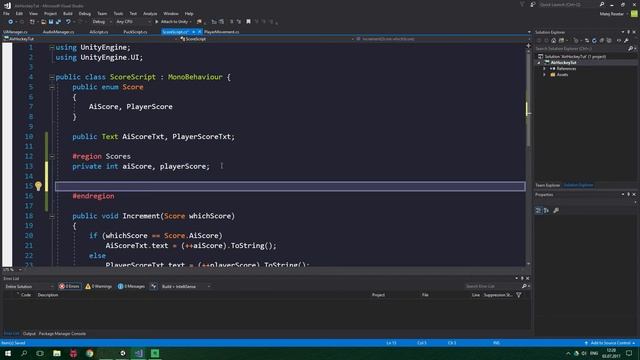The width and height of the screenshot is (640, 360).
Task: Pin the ScoreScript.cs tab
Action: (193, 32)
